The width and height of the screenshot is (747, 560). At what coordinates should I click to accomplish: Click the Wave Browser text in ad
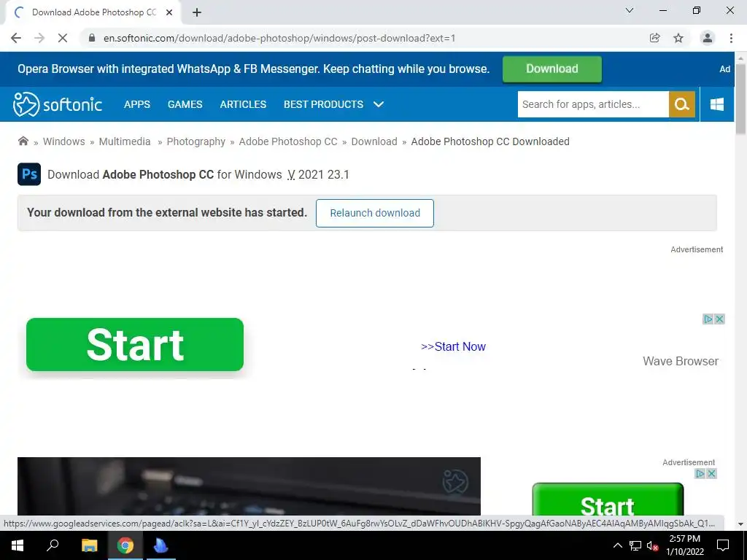(x=681, y=361)
